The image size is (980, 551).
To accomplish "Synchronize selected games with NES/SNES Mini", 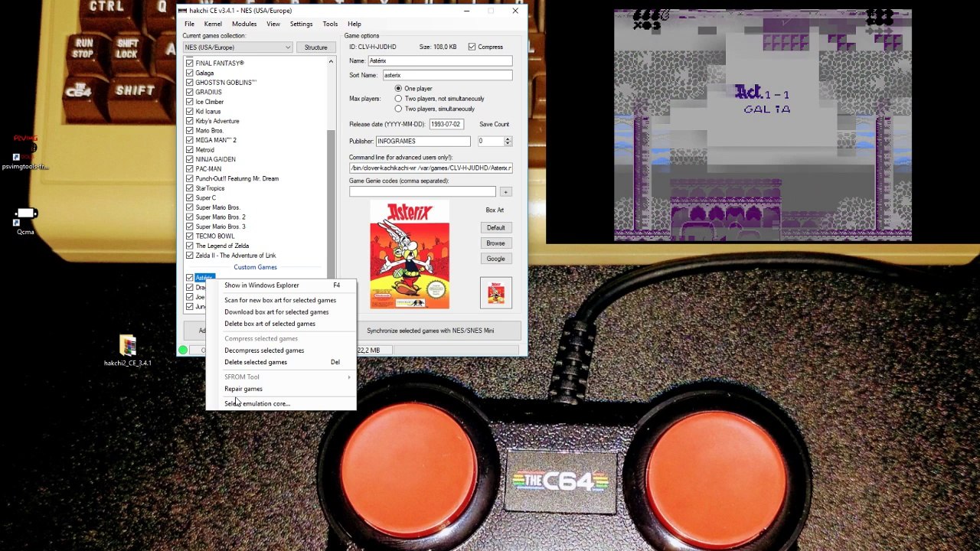I will [430, 331].
